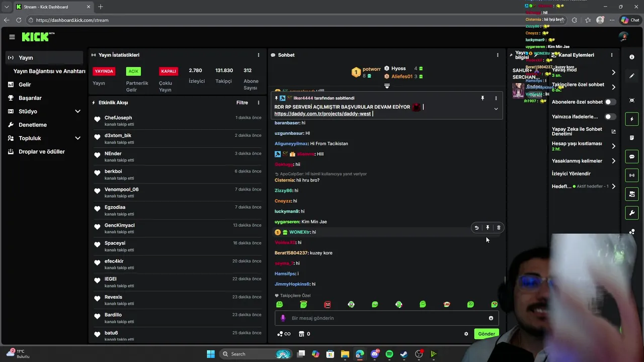This screenshot has width=644, height=362.
Task: Expand the Stüdyo sidebar section
Action: click(x=77, y=112)
